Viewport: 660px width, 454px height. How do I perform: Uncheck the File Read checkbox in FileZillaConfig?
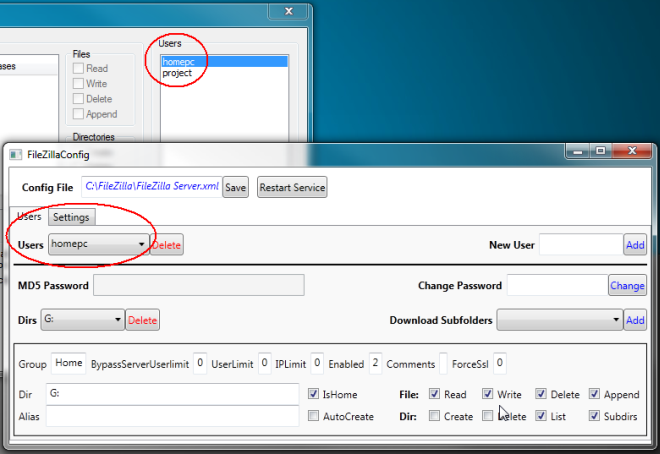click(x=434, y=394)
